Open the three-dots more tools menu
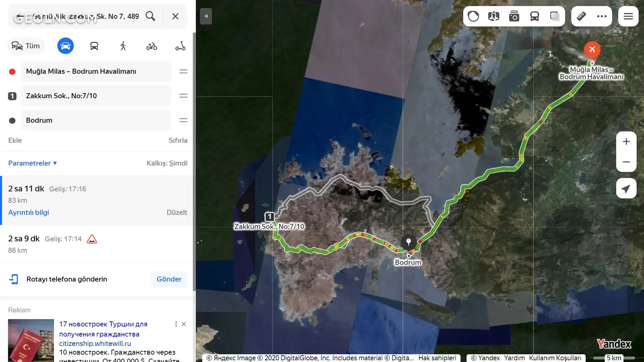The width and height of the screenshot is (644, 362). tap(602, 16)
